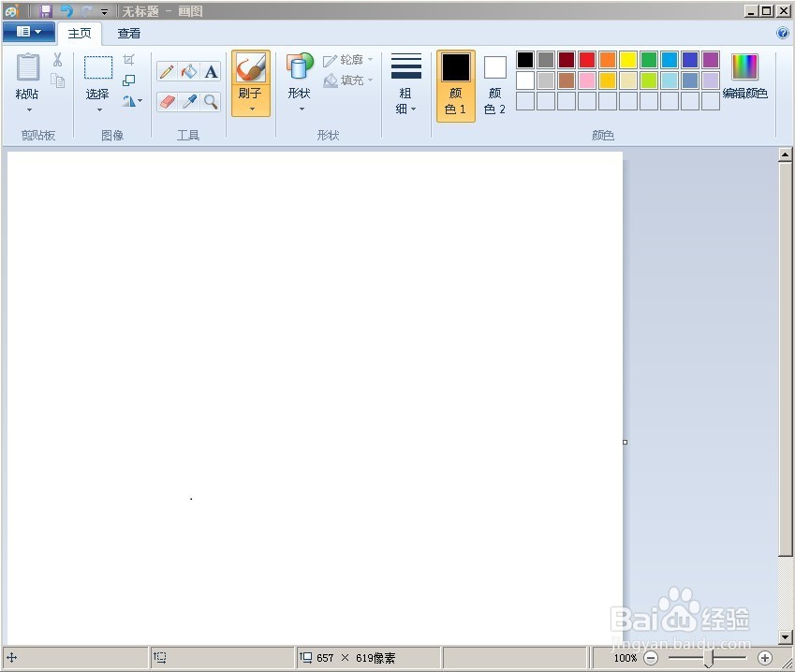Open the Paste dropdown arrow

29,110
